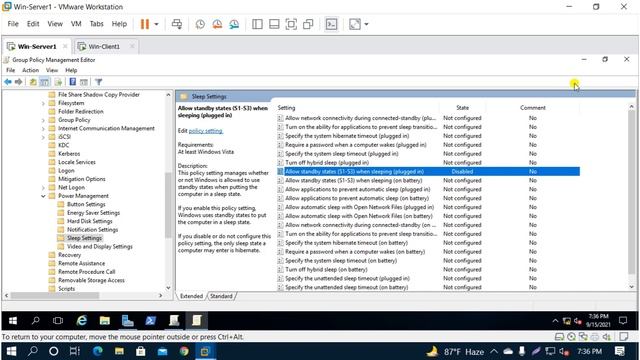The height and width of the screenshot is (360, 640).
Task: Click the Edit policy setting link
Action: point(205,131)
